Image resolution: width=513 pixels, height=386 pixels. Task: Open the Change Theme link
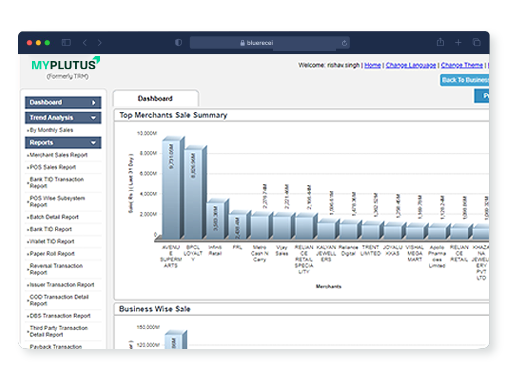[x=462, y=65]
